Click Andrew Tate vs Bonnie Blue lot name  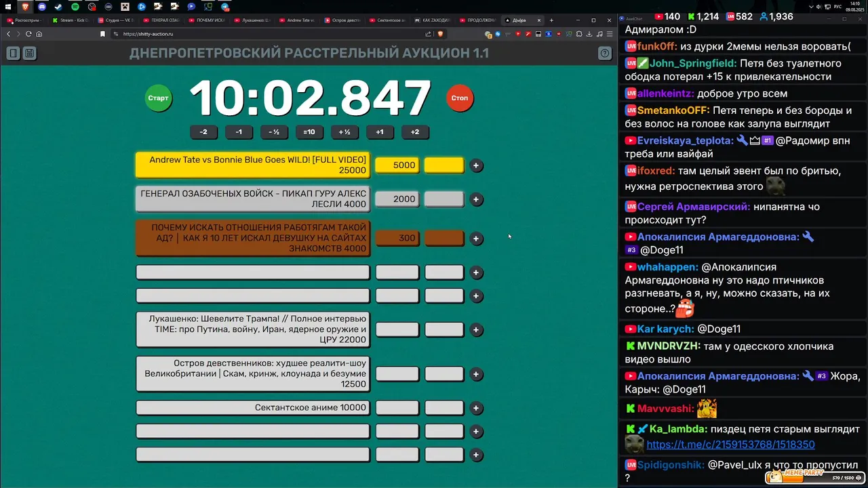253,165
